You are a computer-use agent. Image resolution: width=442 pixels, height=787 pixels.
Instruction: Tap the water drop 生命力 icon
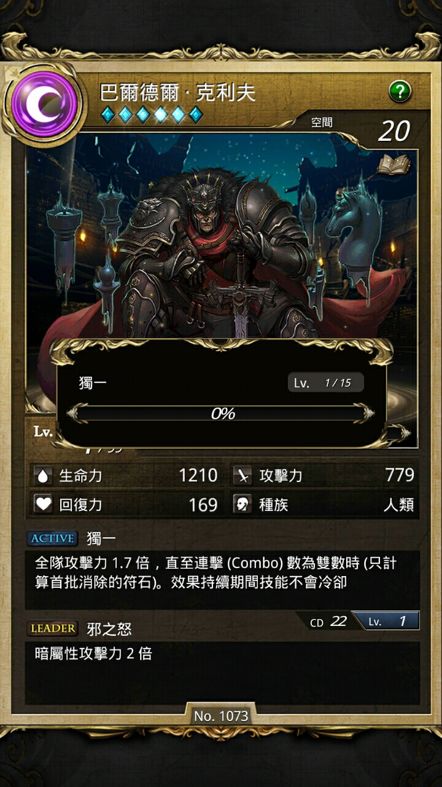[x=44, y=475]
